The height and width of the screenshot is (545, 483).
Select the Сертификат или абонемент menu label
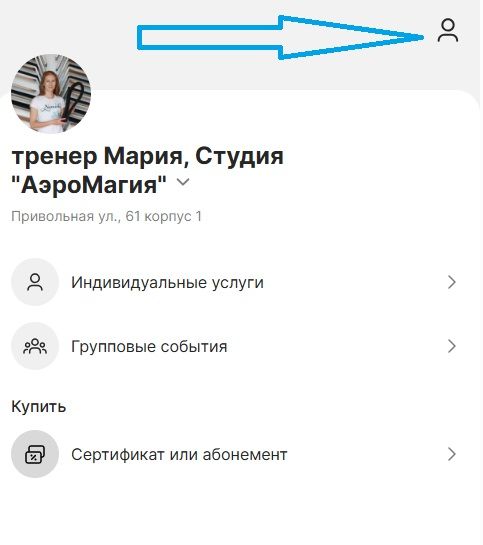pyautogui.click(x=179, y=454)
